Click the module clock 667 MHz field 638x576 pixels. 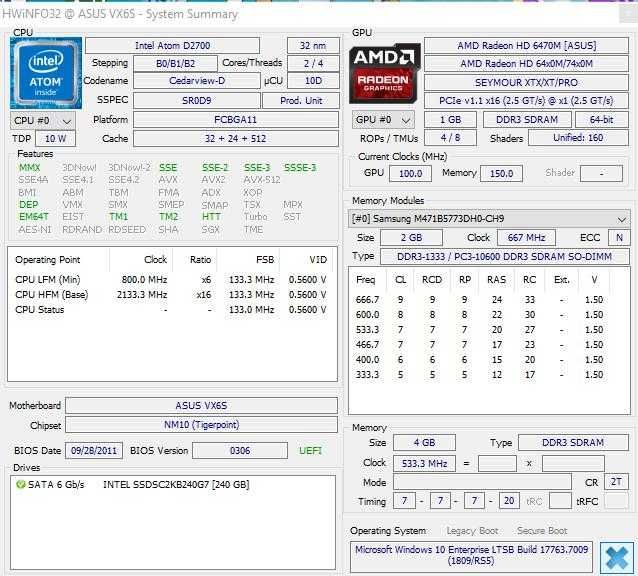[x=526, y=238]
